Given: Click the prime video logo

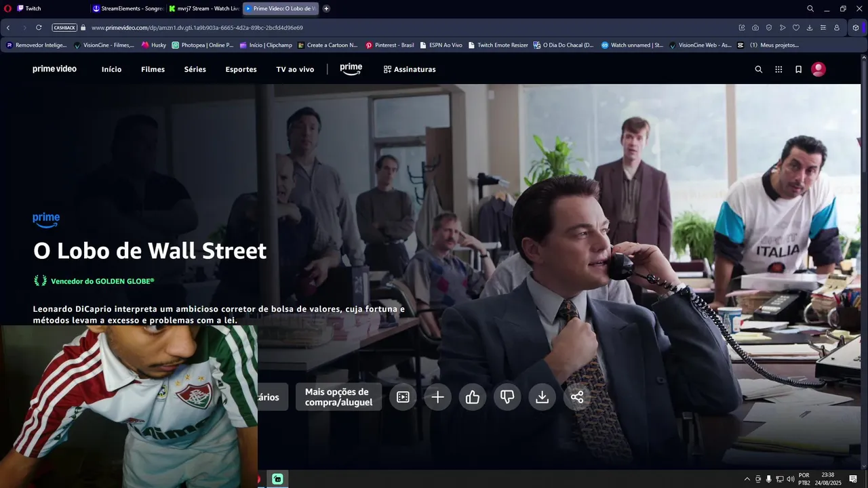Looking at the screenshot, I should pyautogui.click(x=54, y=69).
